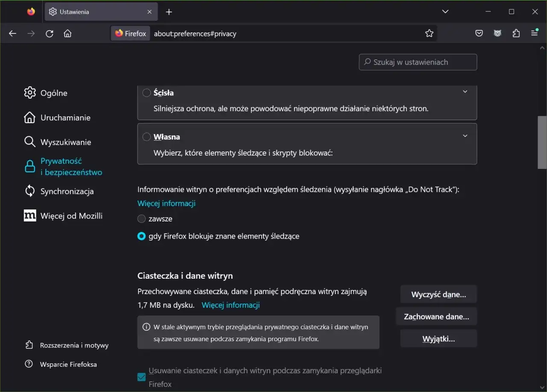Click the magnifier icon next to Wyszukiwanie

(x=30, y=142)
